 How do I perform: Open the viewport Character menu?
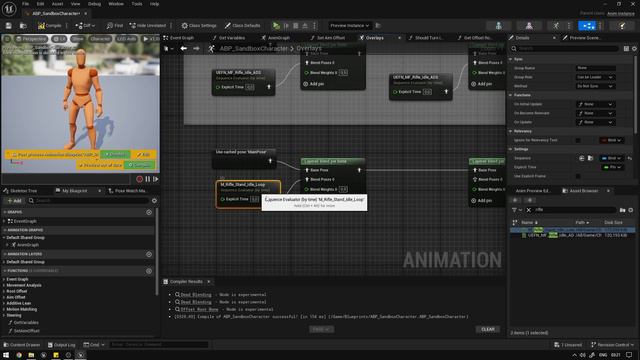(100, 39)
